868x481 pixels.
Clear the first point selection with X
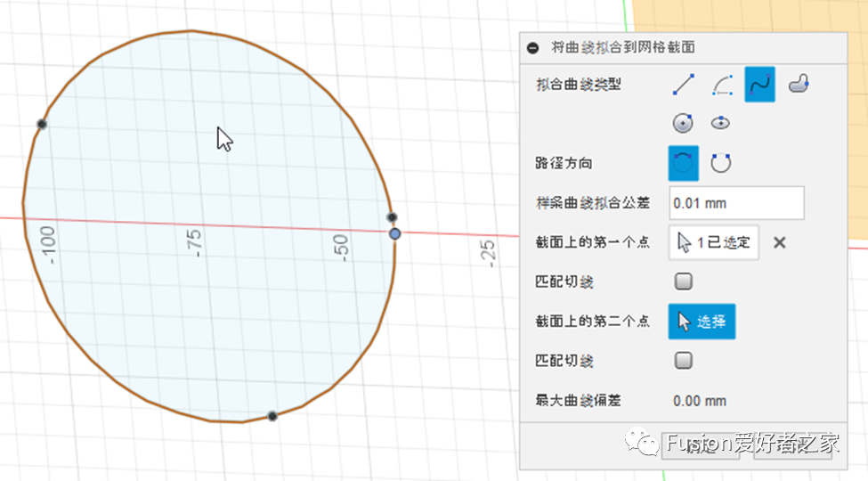tap(780, 242)
